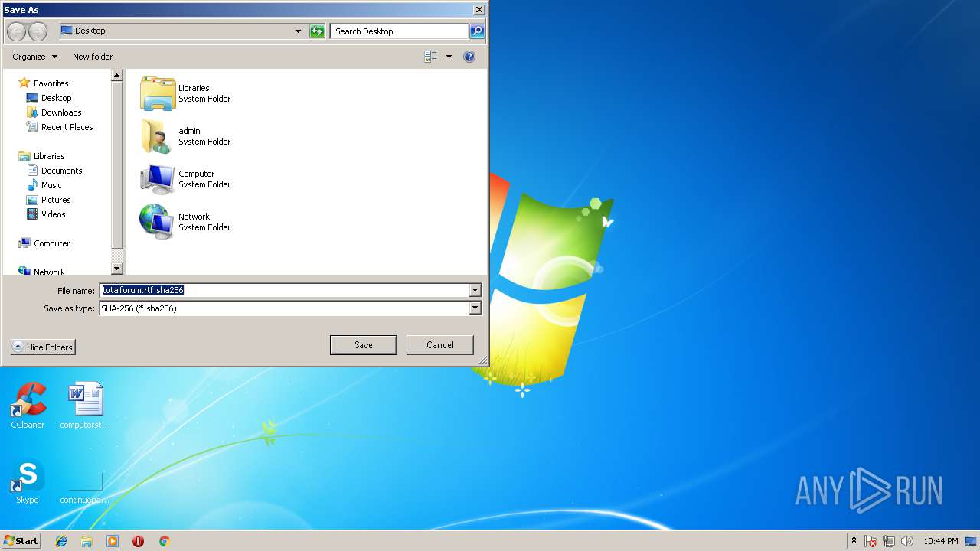This screenshot has width=980, height=551.
Task: Close the Save As dialog
Action: (479, 9)
